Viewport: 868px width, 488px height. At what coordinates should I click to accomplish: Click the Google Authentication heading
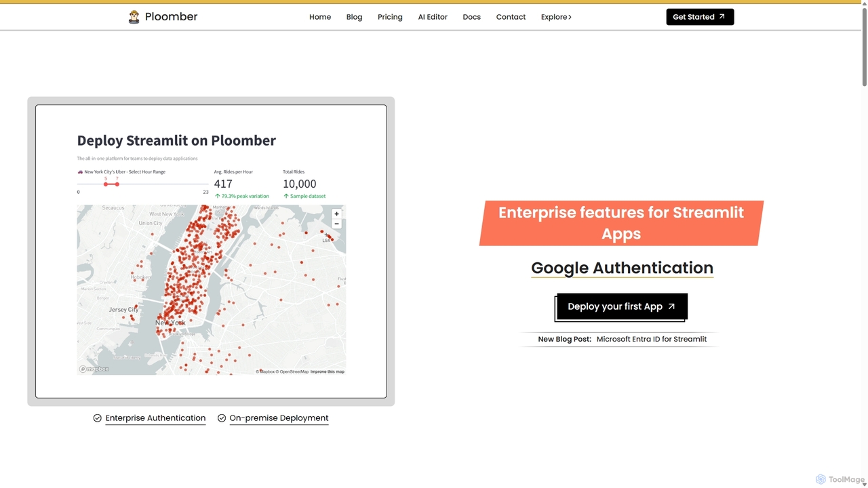pyautogui.click(x=622, y=268)
